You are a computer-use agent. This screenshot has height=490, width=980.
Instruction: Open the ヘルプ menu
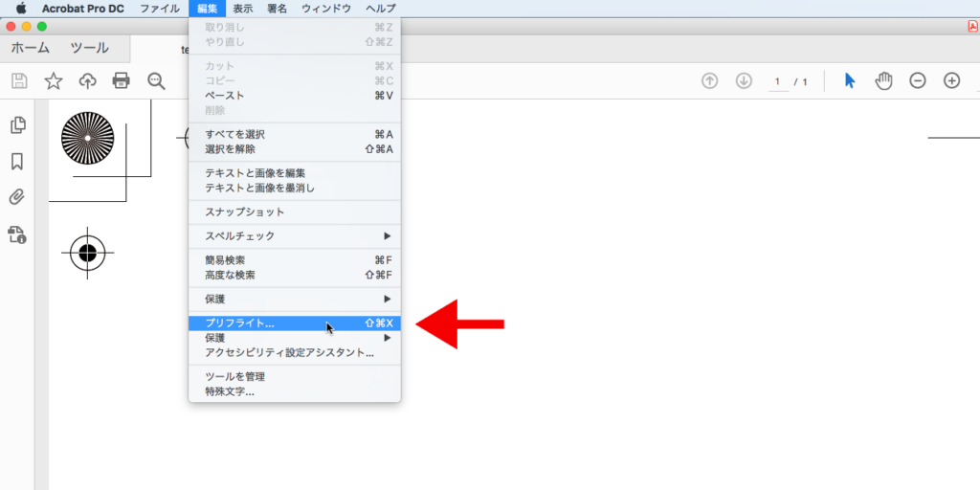coord(381,9)
